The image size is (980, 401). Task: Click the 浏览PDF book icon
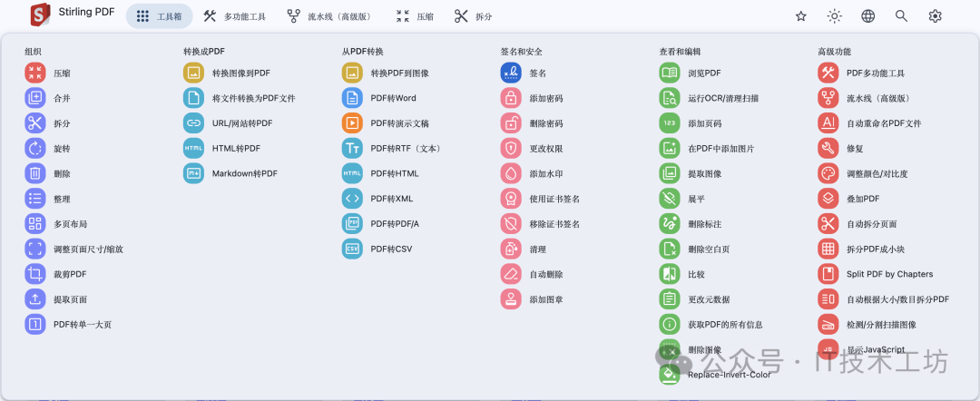670,73
